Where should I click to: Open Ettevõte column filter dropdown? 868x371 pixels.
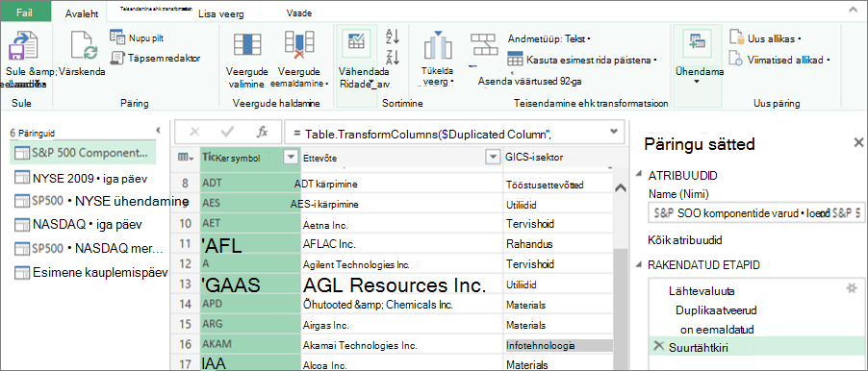492,158
